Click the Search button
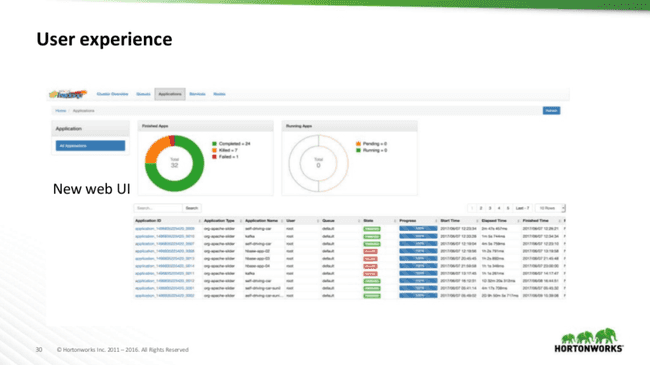The height and width of the screenshot is (365, 650). click(192, 208)
